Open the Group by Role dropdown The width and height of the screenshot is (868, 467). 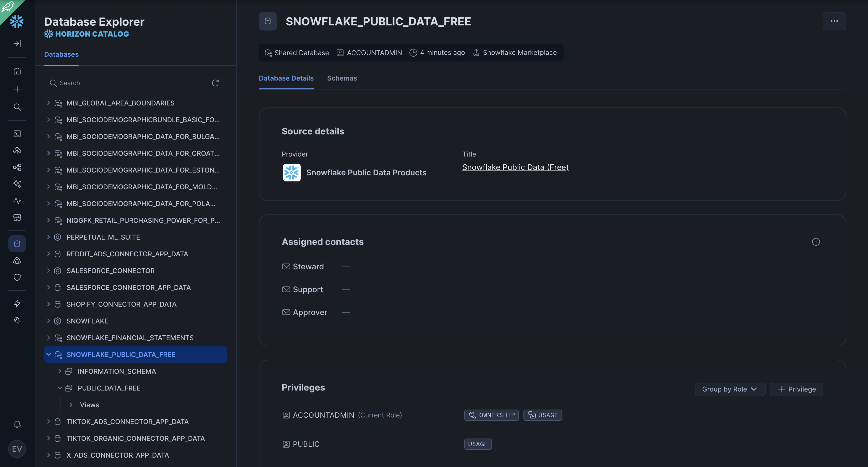click(x=730, y=389)
